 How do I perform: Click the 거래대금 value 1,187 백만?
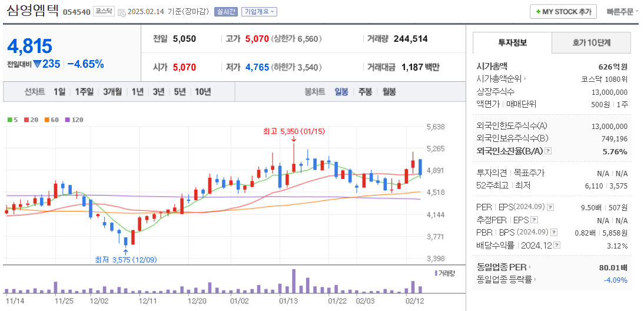(x=420, y=67)
